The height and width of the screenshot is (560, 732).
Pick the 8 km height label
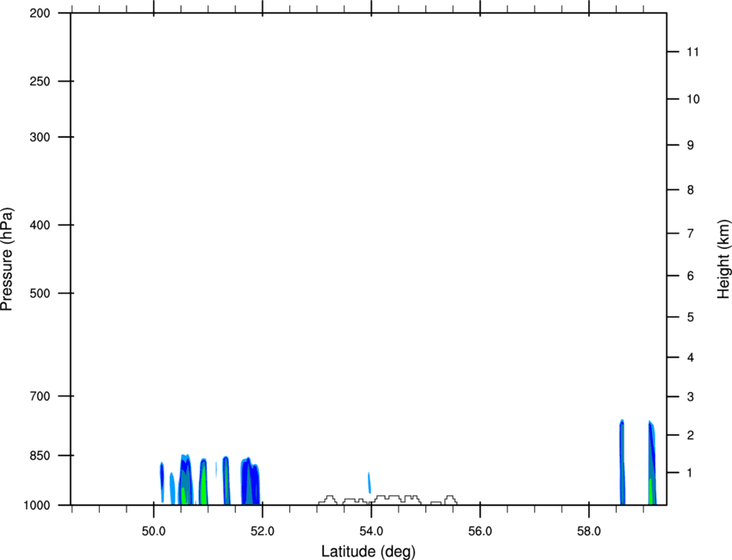click(x=691, y=190)
